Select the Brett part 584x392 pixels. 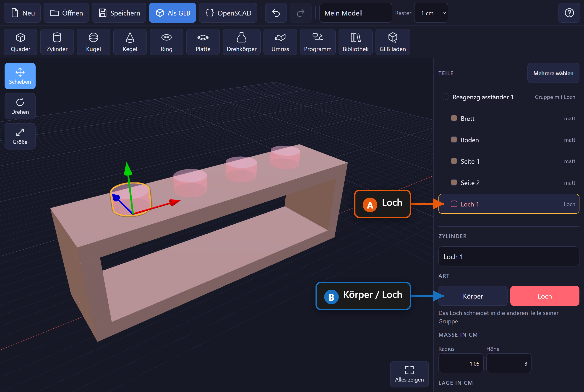pos(509,119)
